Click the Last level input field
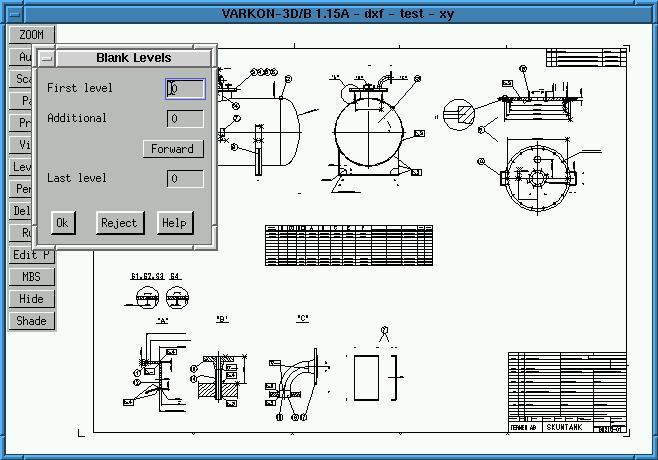The height and width of the screenshot is (460, 658). [185, 179]
